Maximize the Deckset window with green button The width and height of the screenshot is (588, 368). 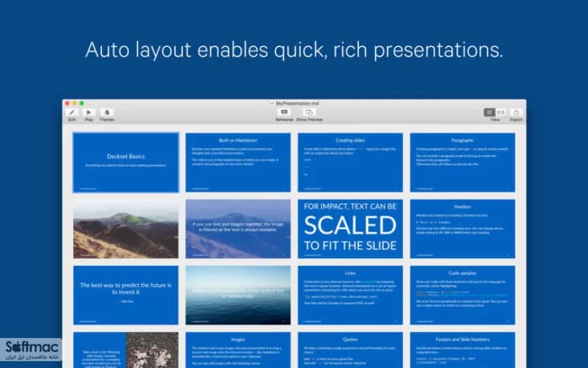tap(82, 104)
